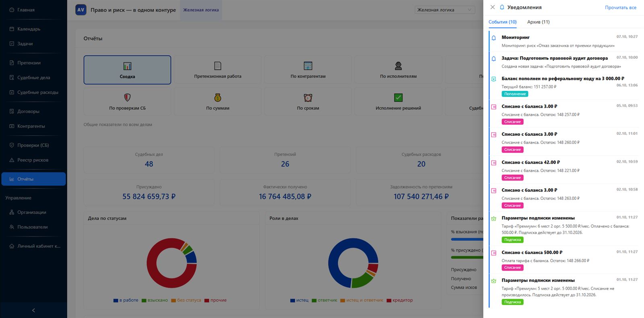Open Претензионная работа report card

pos(218,70)
